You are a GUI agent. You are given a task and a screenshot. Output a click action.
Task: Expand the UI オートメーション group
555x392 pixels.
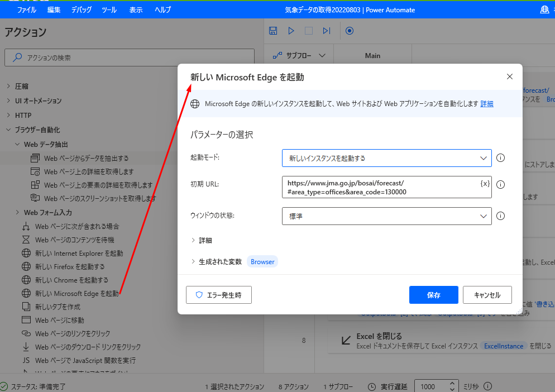coord(8,101)
